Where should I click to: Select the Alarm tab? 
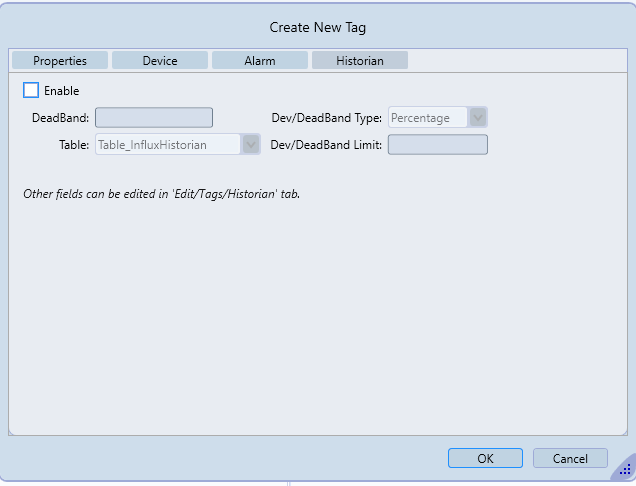click(x=260, y=61)
